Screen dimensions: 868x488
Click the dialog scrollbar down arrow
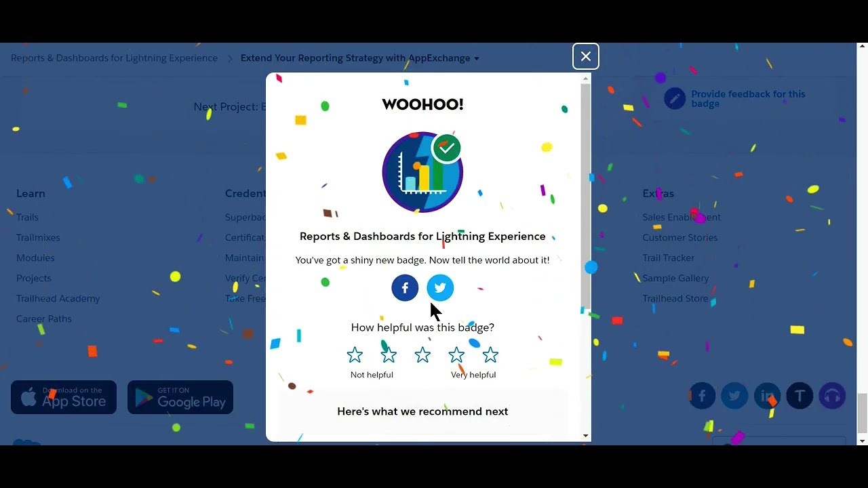click(586, 436)
